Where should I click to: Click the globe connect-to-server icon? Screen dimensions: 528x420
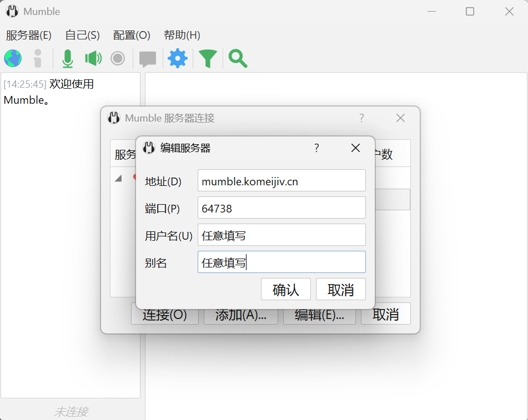click(13, 58)
